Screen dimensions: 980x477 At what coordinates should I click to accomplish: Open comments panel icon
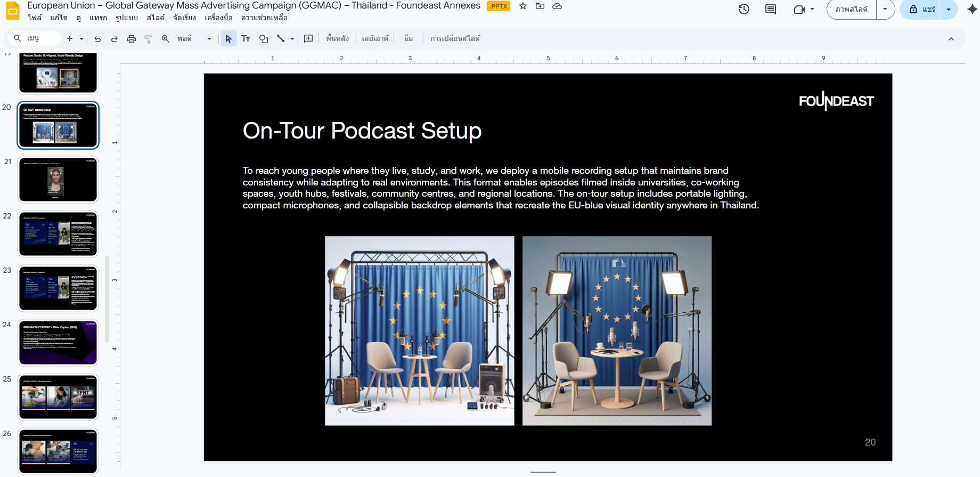[771, 9]
